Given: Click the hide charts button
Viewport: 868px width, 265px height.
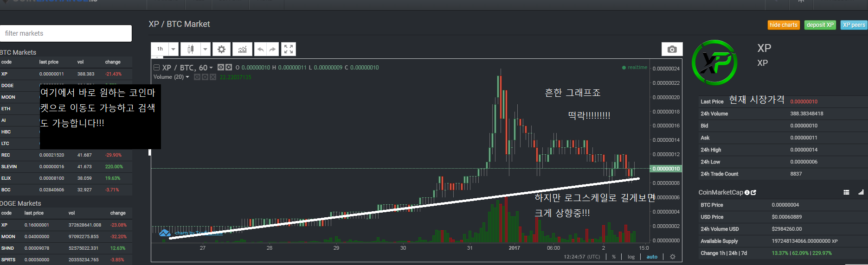Looking at the screenshot, I should pyautogui.click(x=784, y=25).
